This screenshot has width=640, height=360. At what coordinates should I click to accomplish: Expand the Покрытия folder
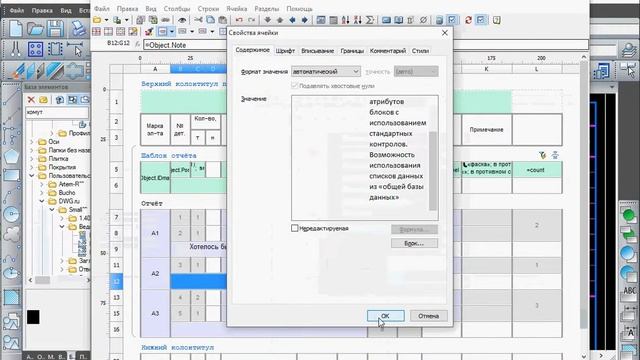tap(32, 167)
